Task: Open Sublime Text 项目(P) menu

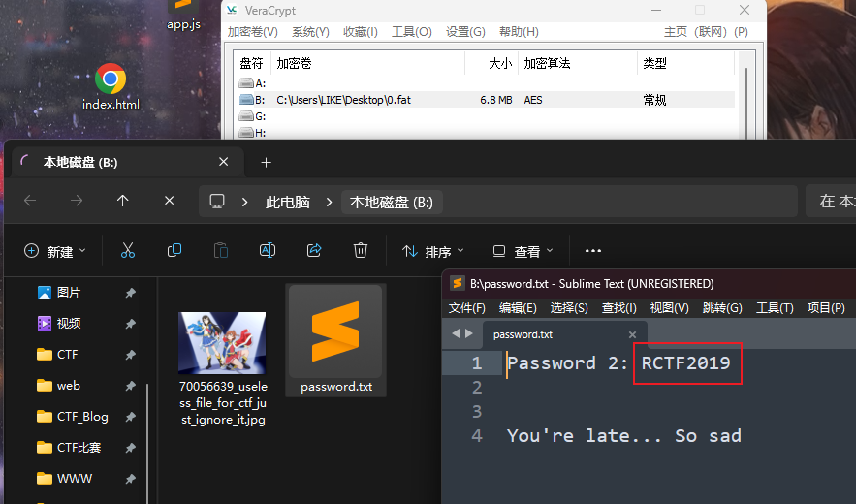Action: tap(826, 308)
